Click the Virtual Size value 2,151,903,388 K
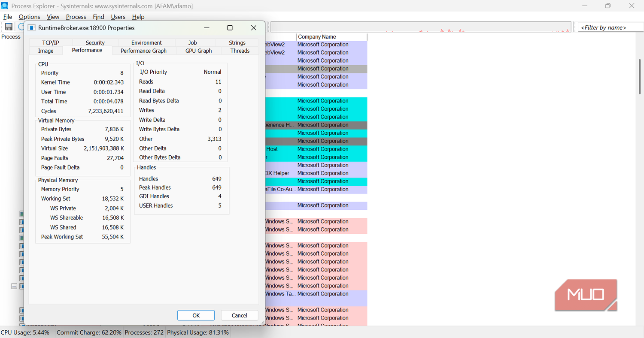Viewport: 644px width, 338px height. pos(103,148)
